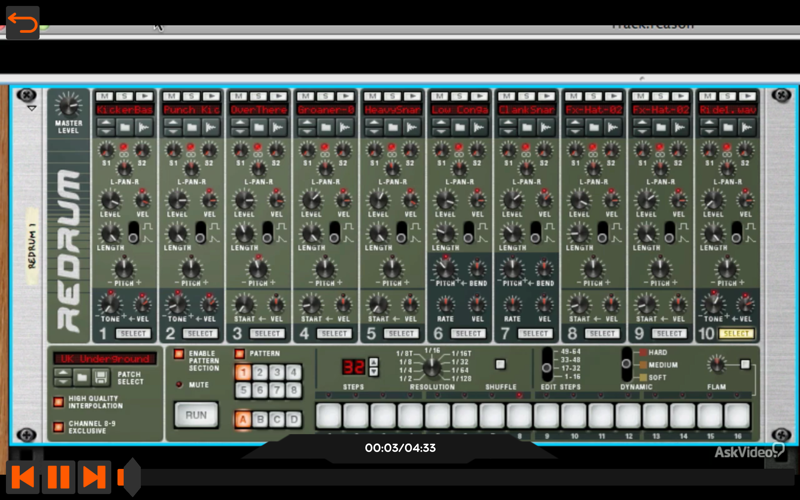Toggle the Shuffle button

click(x=501, y=364)
